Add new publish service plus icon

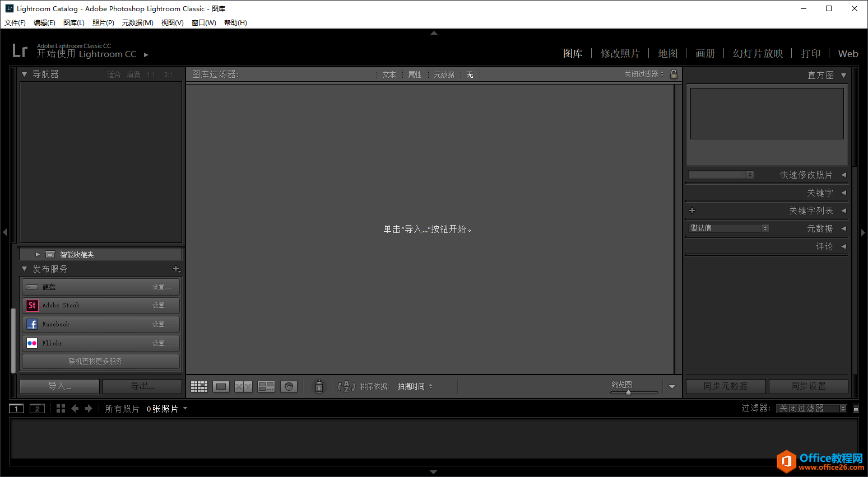pyautogui.click(x=177, y=269)
